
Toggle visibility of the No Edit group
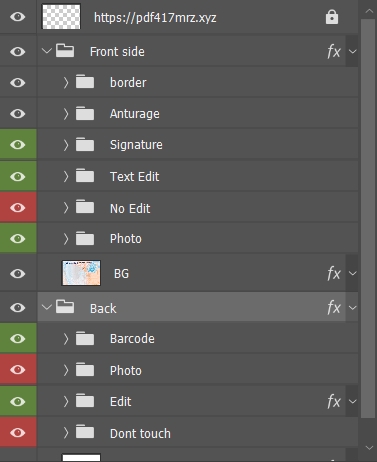point(18,208)
